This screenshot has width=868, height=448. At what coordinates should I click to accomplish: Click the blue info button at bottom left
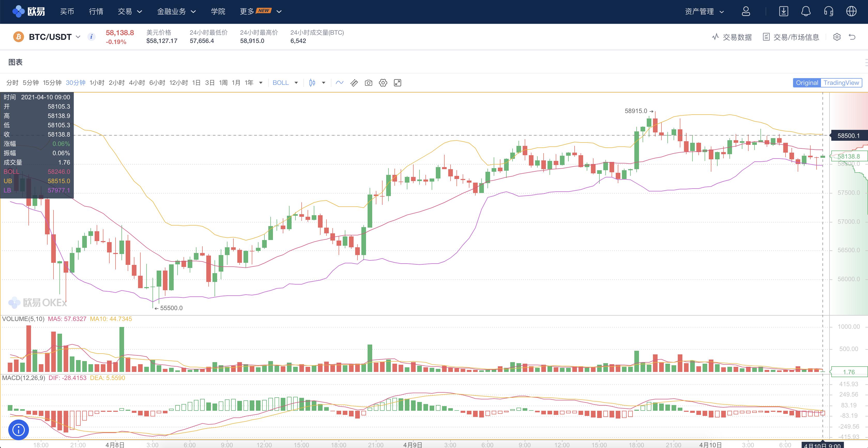point(19,430)
